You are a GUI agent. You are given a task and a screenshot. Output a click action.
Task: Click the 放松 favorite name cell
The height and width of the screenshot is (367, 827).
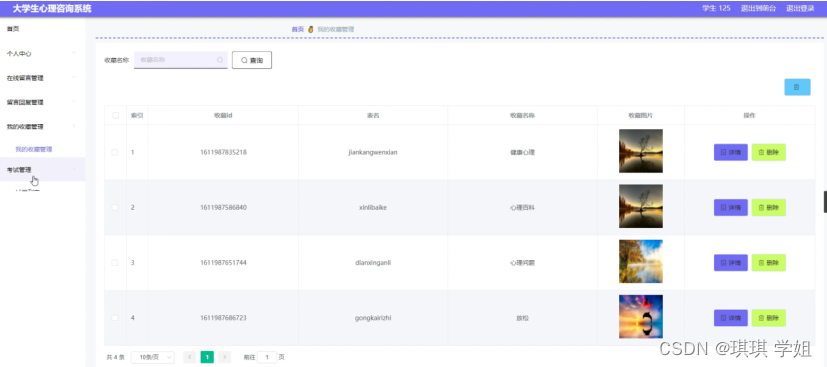point(522,317)
